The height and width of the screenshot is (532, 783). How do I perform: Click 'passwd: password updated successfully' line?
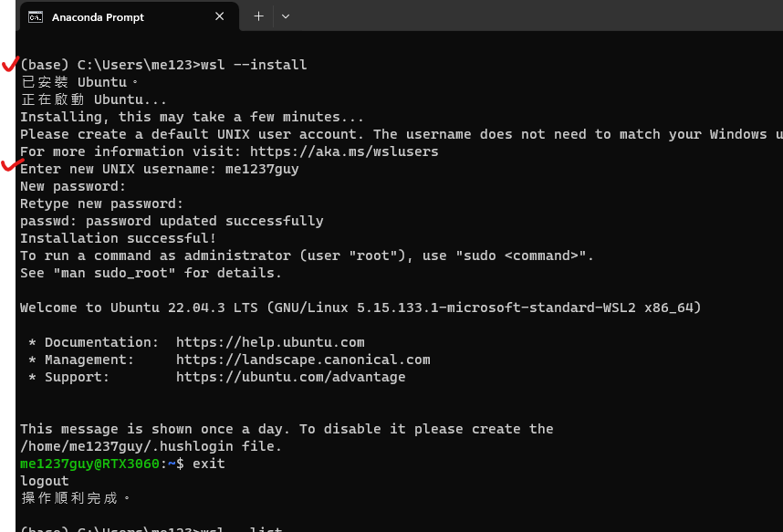[172, 222]
